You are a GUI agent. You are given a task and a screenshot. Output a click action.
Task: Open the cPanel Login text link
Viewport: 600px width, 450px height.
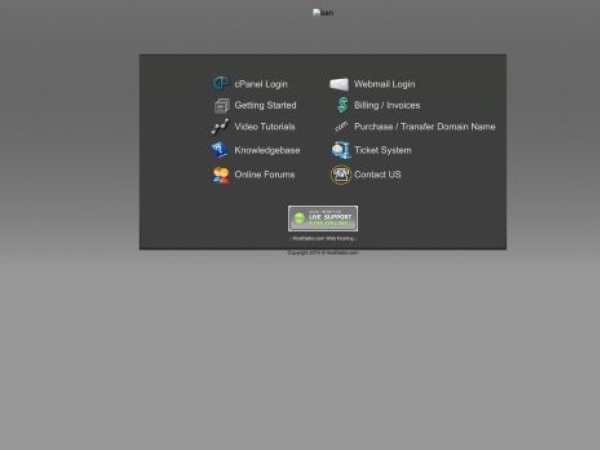click(261, 84)
